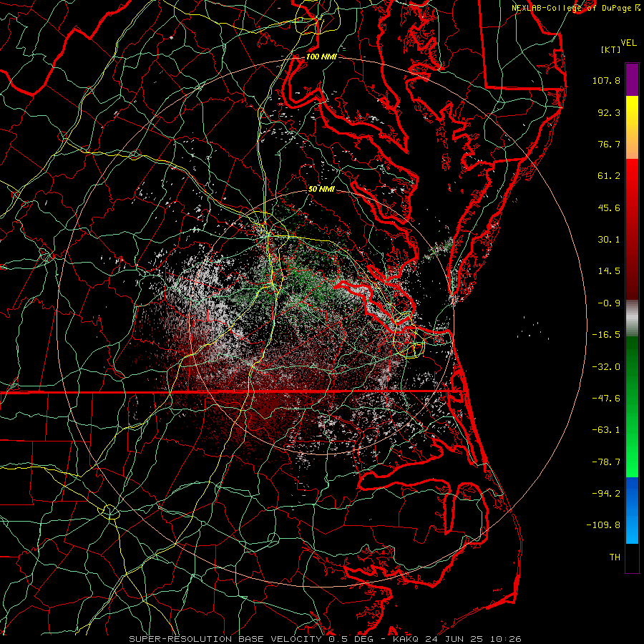
Task: Click the TH legend label
Action: pyautogui.click(x=615, y=557)
